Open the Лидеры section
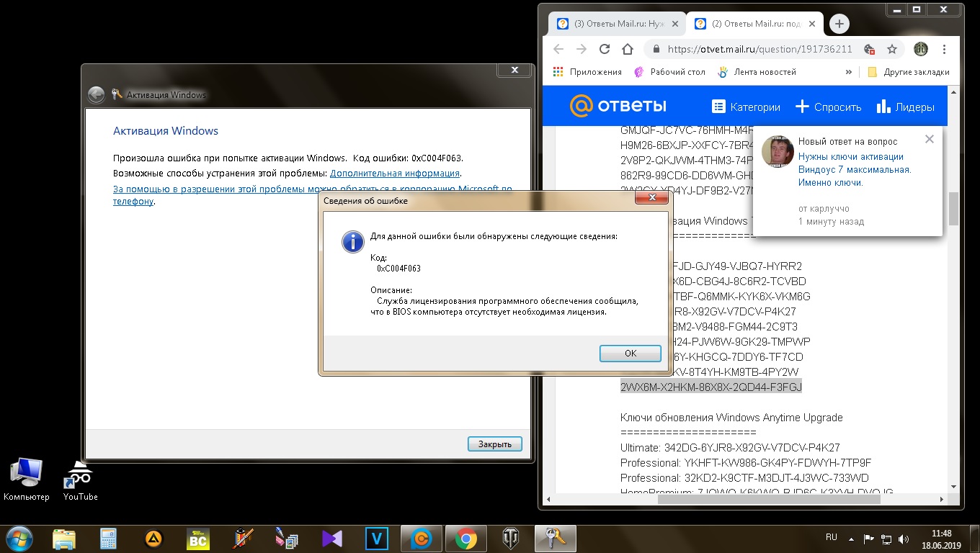Screen dimensions: 980x553 905,107
